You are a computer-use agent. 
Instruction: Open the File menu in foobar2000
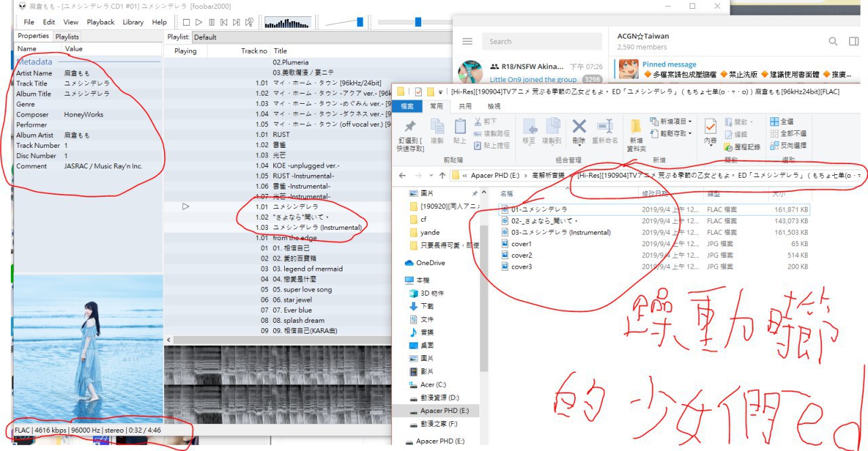29,22
